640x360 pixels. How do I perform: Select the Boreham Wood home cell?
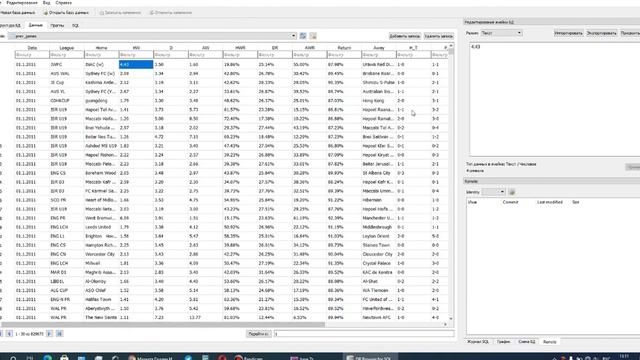point(101,173)
